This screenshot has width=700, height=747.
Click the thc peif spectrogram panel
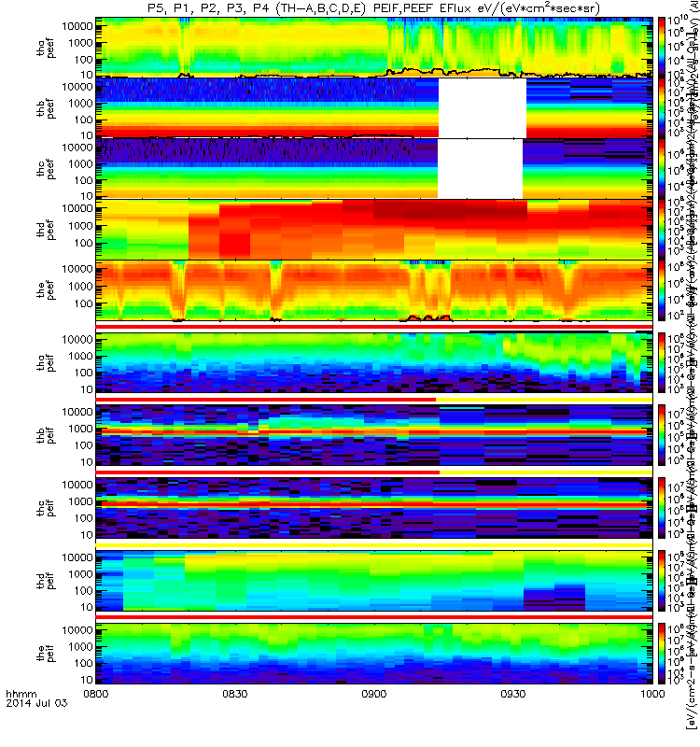[374, 508]
